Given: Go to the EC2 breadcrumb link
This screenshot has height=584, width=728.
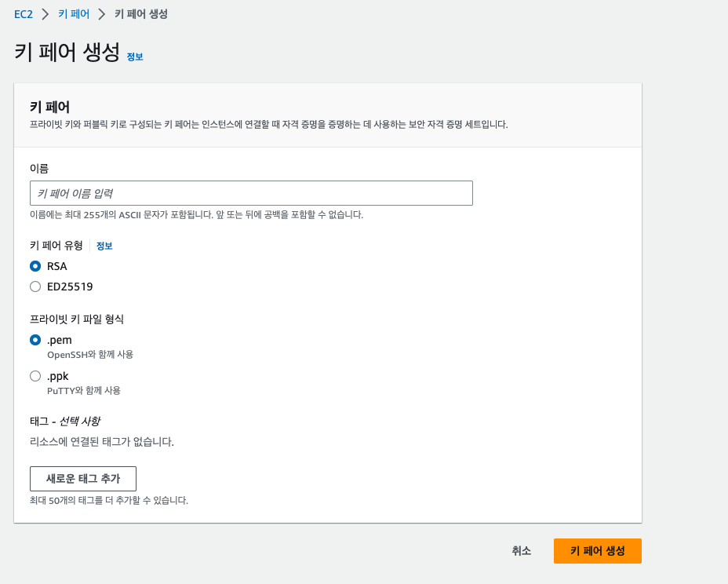Looking at the screenshot, I should (24, 14).
